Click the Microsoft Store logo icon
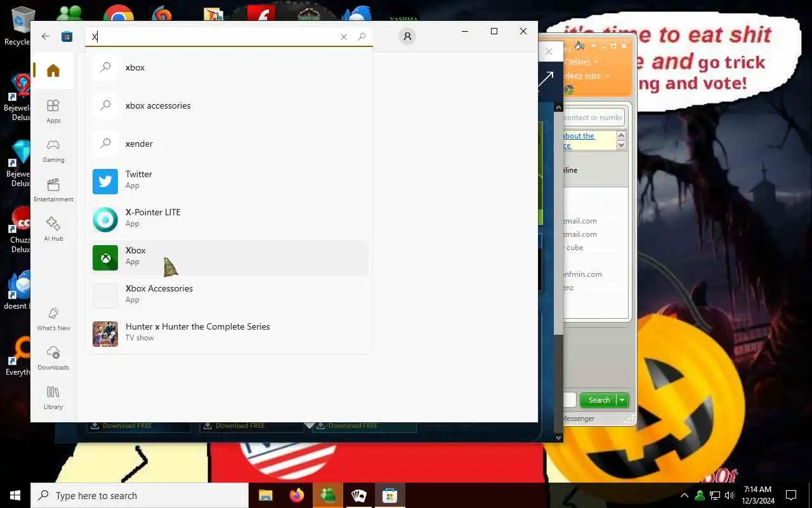The image size is (812, 508). pyautogui.click(x=67, y=37)
